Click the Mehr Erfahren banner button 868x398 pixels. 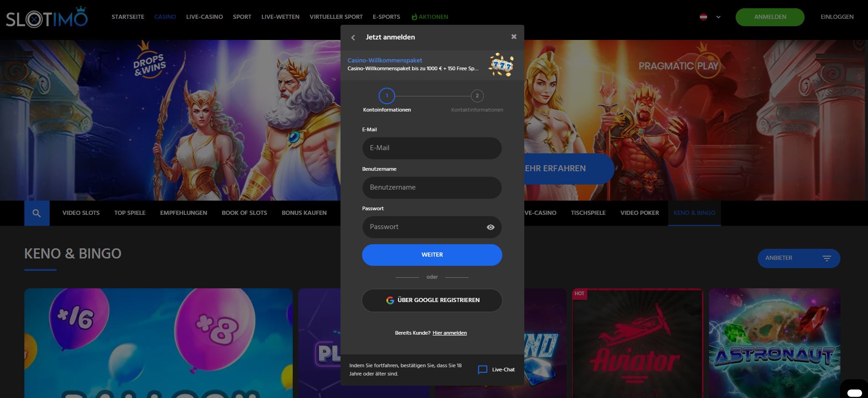(x=568, y=168)
